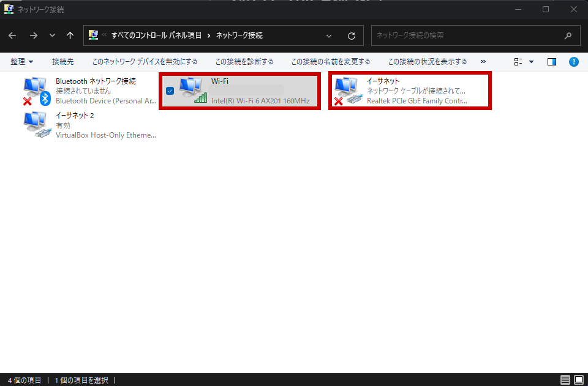Click この接続を診断する button
The height and width of the screenshot is (386, 588).
[x=244, y=62]
